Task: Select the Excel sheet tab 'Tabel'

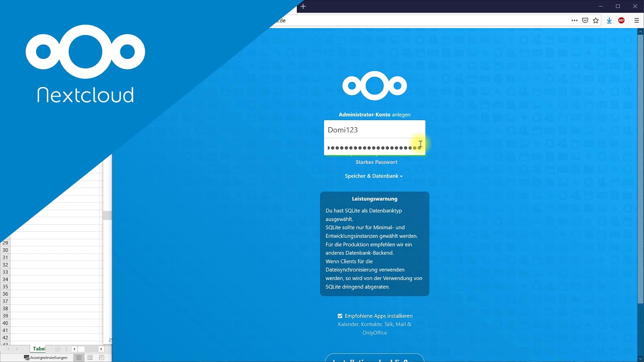Action: (x=39, y=349)
